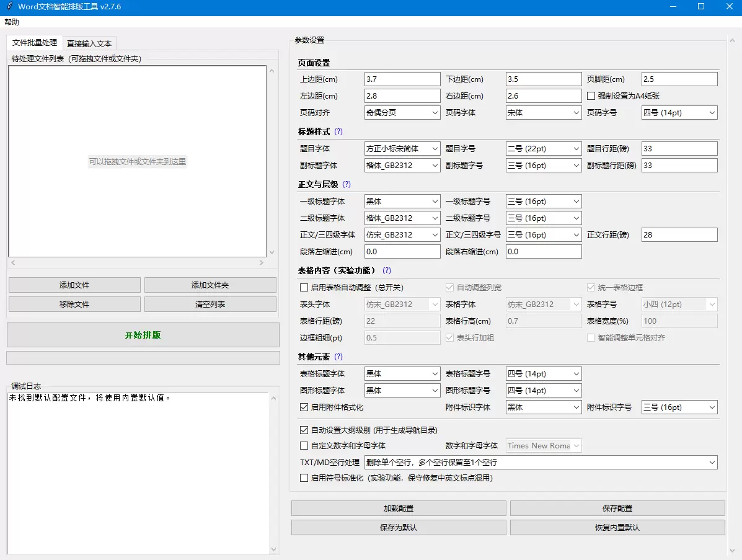Click 加载配置 button
Viewport: 742px width, 560px height.
[399, 509]
